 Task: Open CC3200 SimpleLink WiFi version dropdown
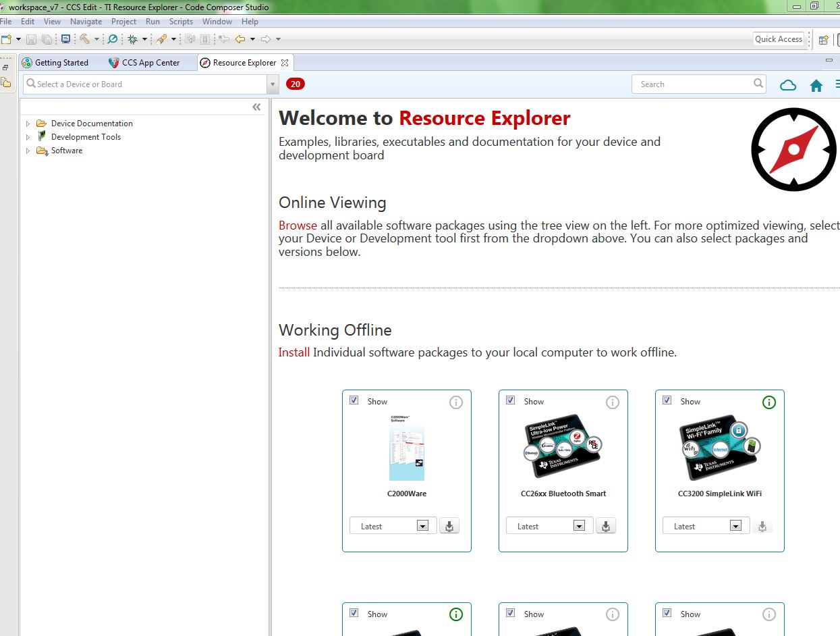tap(735, 526)
